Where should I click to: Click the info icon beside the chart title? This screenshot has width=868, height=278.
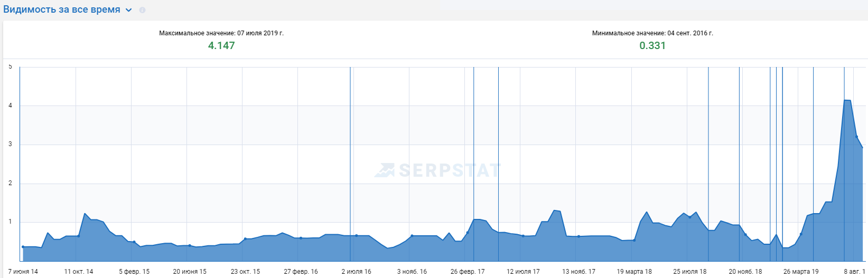point(142,10)
